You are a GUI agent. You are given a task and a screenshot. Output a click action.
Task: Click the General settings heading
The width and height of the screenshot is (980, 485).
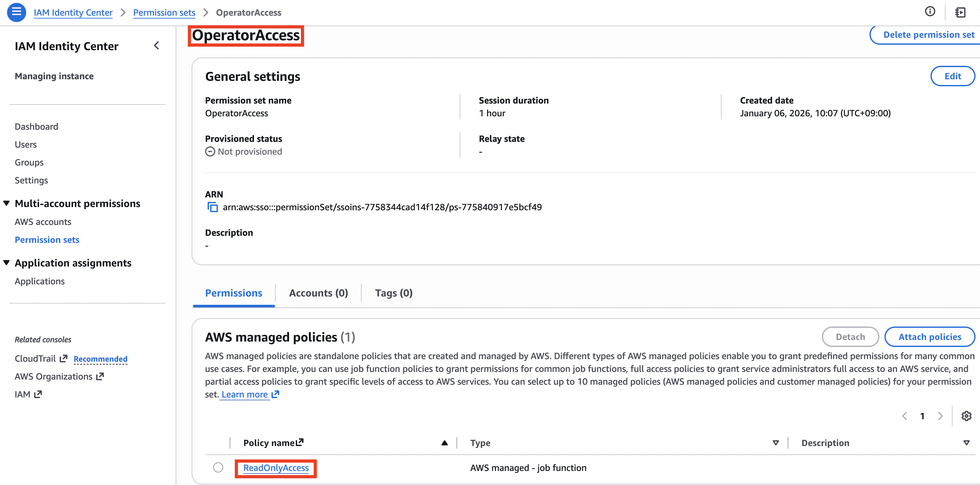coord(253,76)
